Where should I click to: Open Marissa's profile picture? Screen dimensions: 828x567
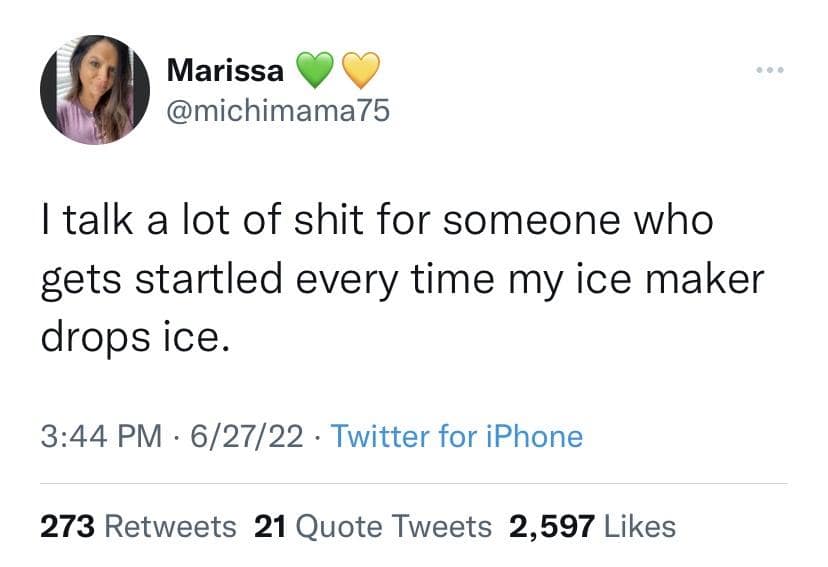point(95,90)
